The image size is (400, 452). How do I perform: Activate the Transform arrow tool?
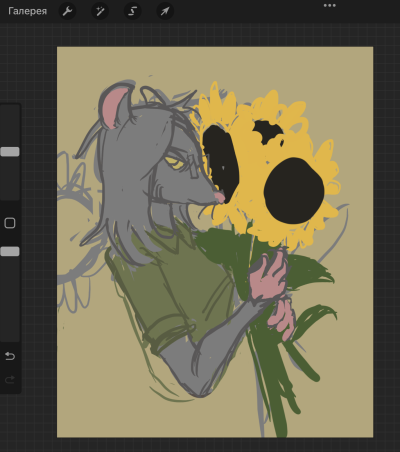165,11
